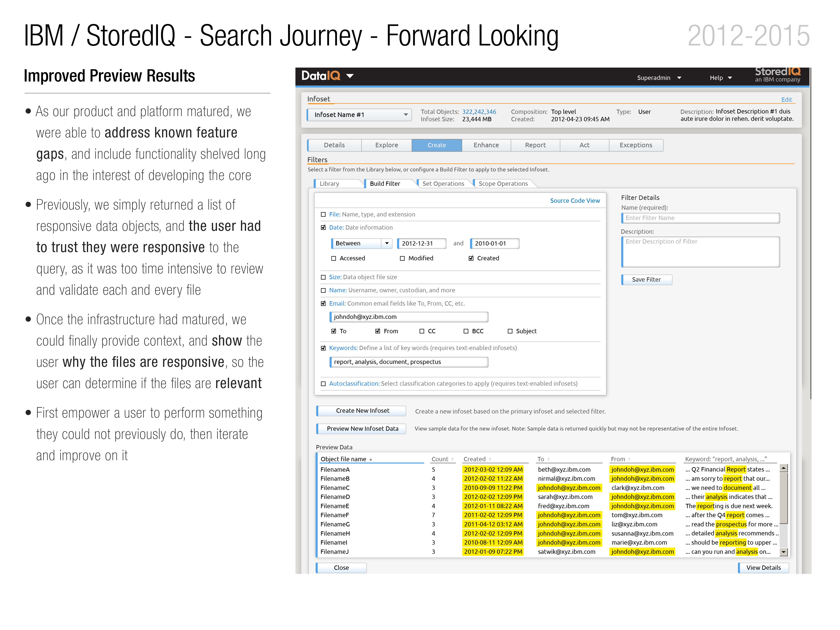
Task: Expand the Infoset Name #1 dropdown
Action: pos(359,115)
